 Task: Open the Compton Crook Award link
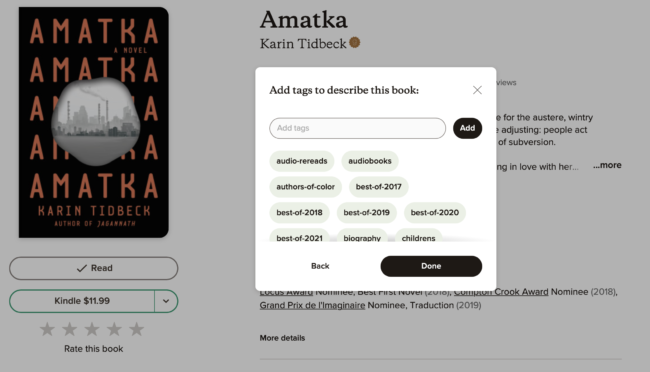coord(501,292)
